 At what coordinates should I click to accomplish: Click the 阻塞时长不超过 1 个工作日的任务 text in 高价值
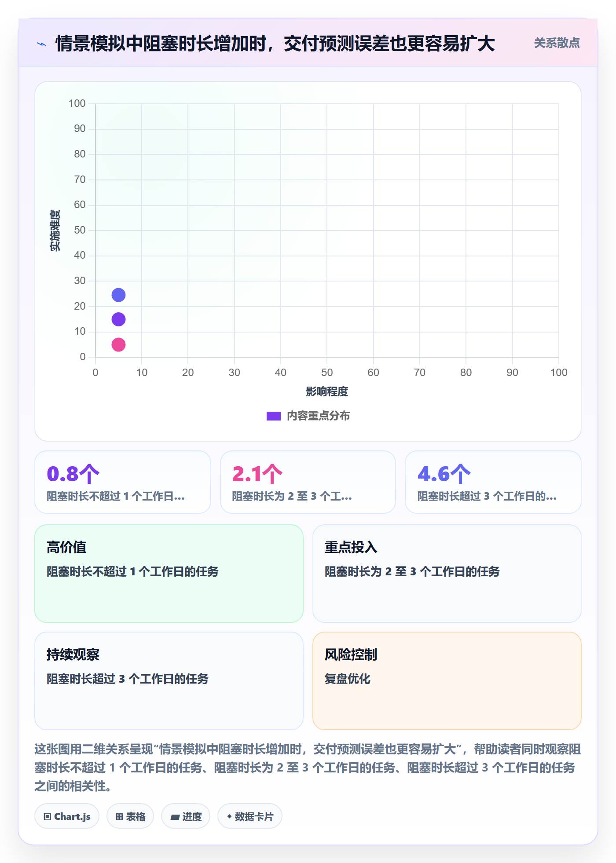[x=133, y=571]
